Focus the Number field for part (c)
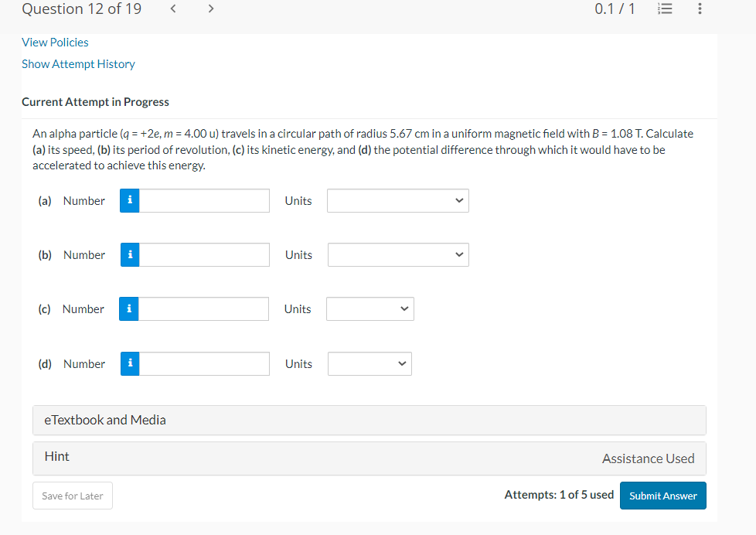This screenshot has width=756, height=535. 203,308
